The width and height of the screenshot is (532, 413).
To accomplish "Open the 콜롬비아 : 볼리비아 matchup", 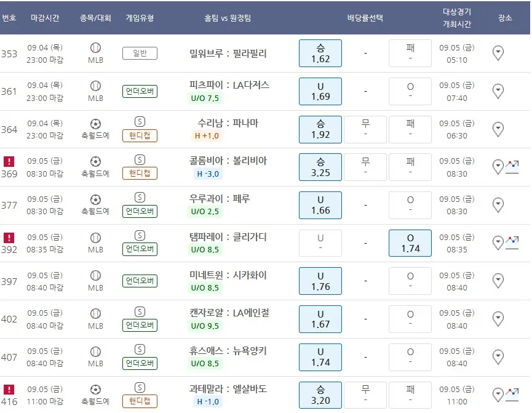I will click(x=228, y=161).
